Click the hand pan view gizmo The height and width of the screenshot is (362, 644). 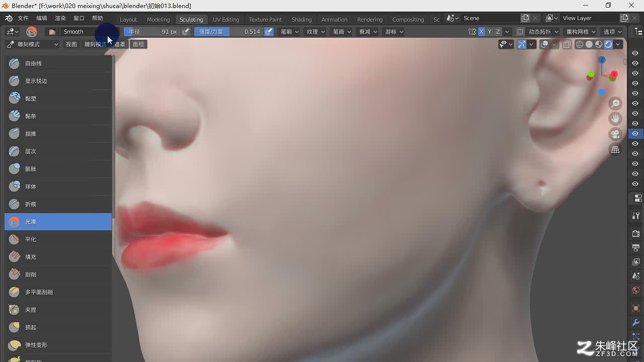pos(615,119)
